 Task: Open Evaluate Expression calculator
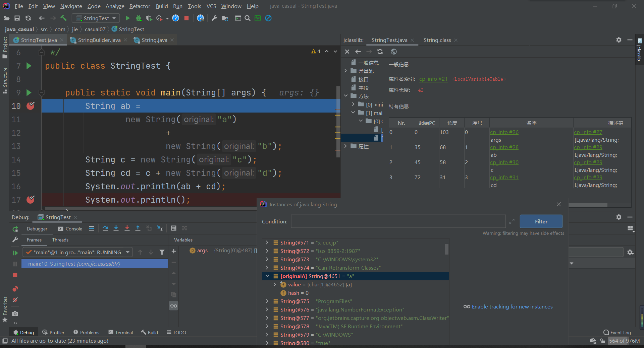coord(174,228)
